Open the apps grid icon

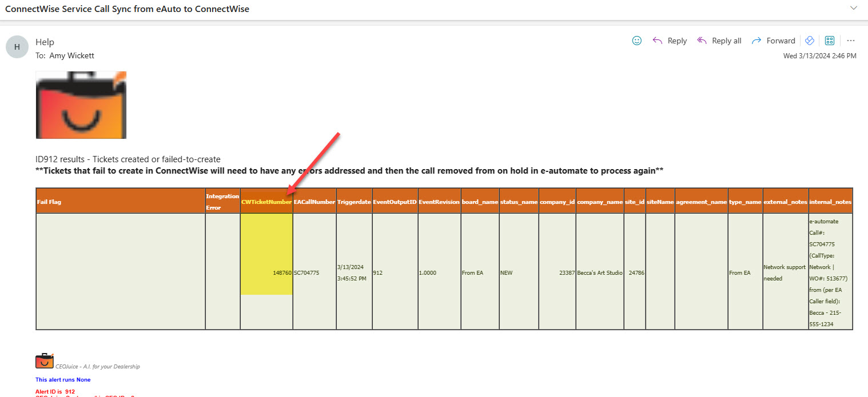[830, 41]
